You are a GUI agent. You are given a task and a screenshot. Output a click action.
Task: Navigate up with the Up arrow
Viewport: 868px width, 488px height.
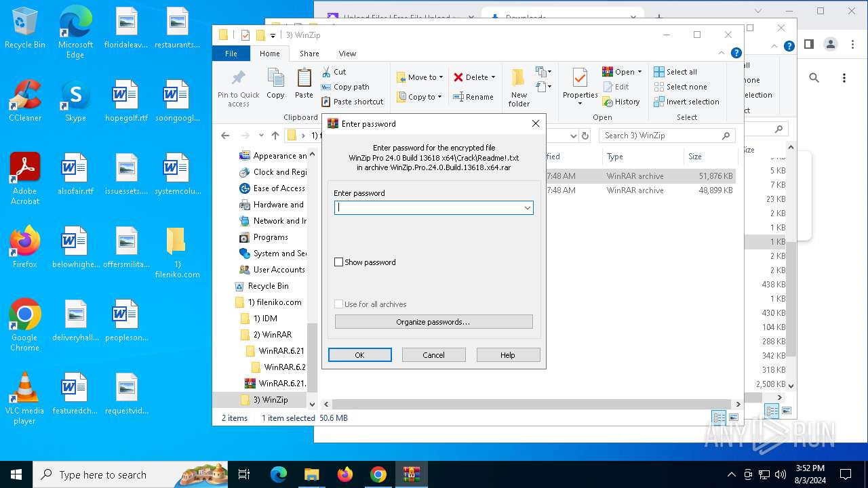pyautogui.click(x=275, y=136)
